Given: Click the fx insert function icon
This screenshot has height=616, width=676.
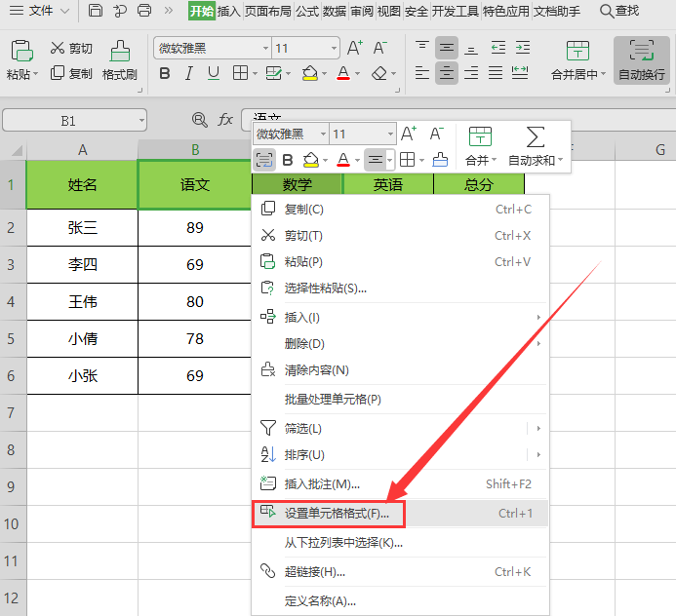Looking at the screenshot, I should 225,119.
